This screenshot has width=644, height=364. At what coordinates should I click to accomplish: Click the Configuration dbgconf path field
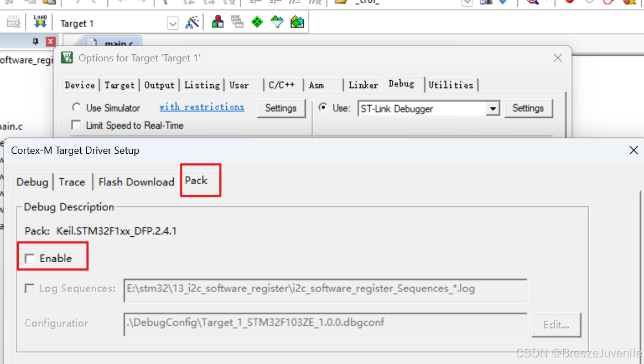point(325,324)
